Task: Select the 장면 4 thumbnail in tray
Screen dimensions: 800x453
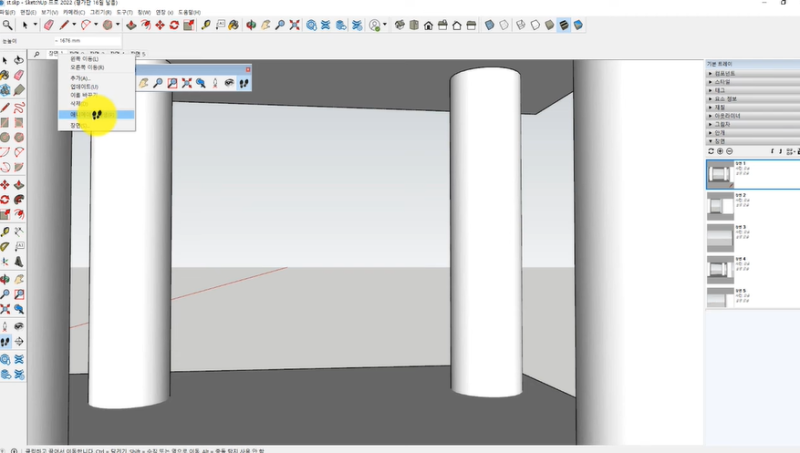Action: click(x=720, y=269)
